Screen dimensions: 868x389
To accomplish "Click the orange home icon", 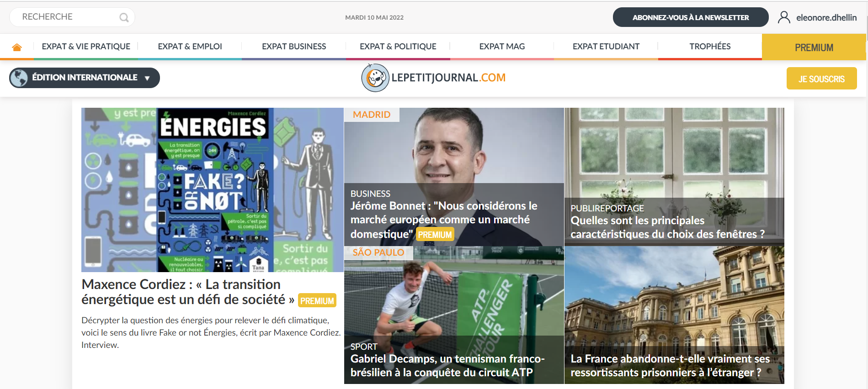I will click(17, 47).
